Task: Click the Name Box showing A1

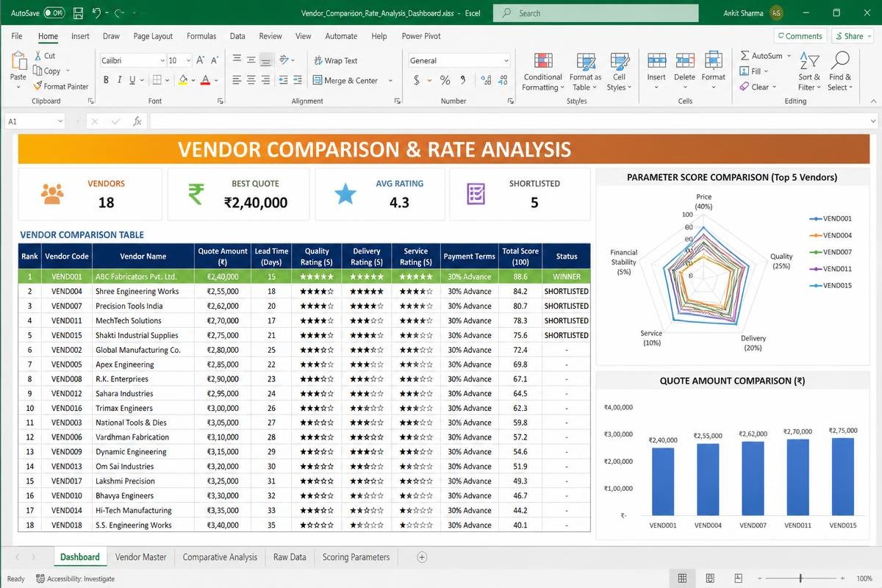Action: (34, 121)
